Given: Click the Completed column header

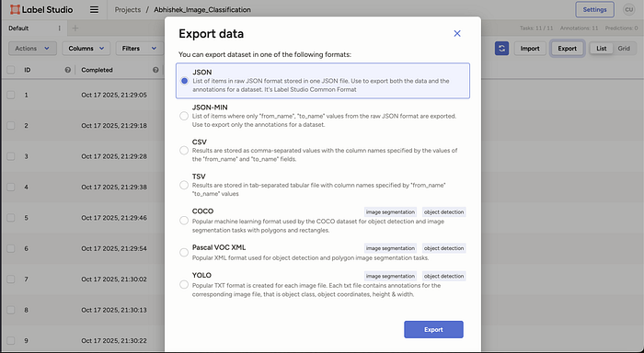Looking at the screenshot, I should tap(97, 70).
